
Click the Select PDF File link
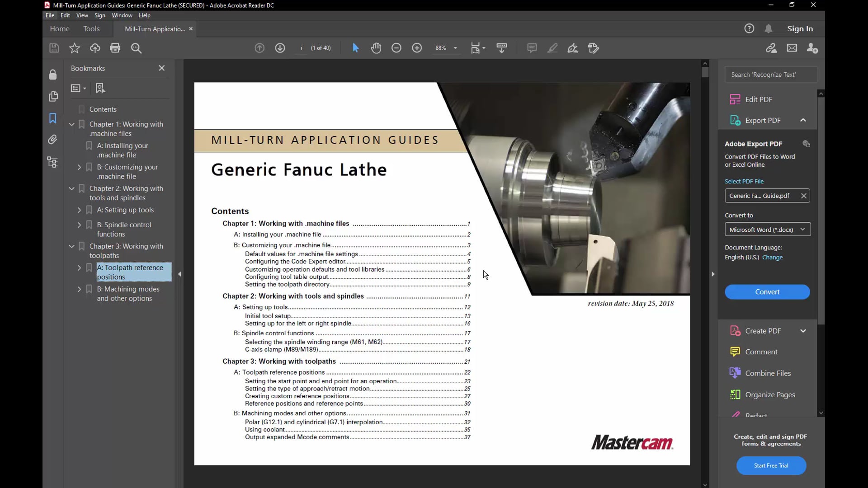coord(744,181)
